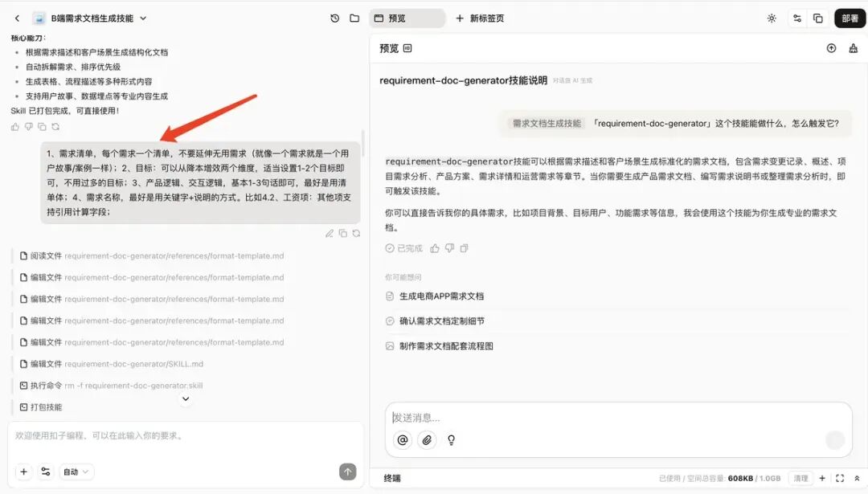Screen dimensions: 868x494
Task: Regenerate the Skill 已打包完成 reply
Action: pyautogui.click(x=55, y=127)
